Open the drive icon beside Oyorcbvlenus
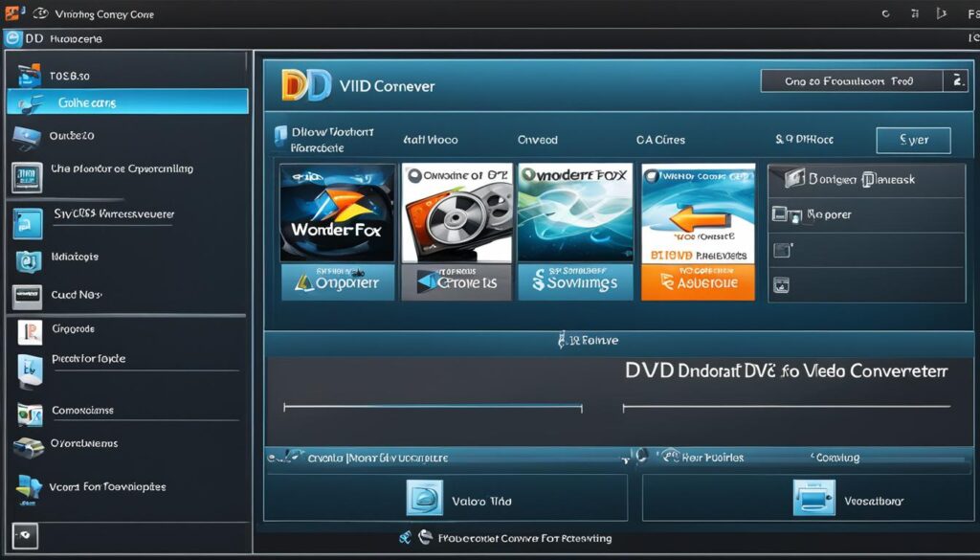 click(x=29, y=446)
